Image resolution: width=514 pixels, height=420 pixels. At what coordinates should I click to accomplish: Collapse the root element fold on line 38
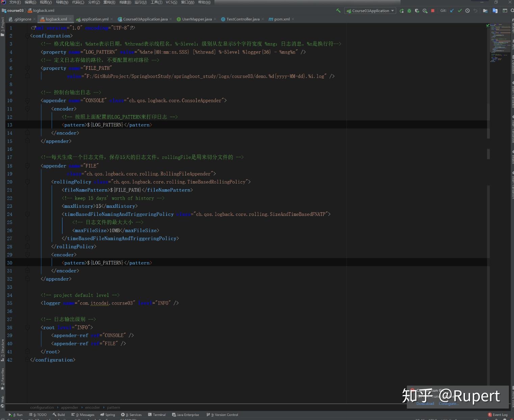coord(27,328)
